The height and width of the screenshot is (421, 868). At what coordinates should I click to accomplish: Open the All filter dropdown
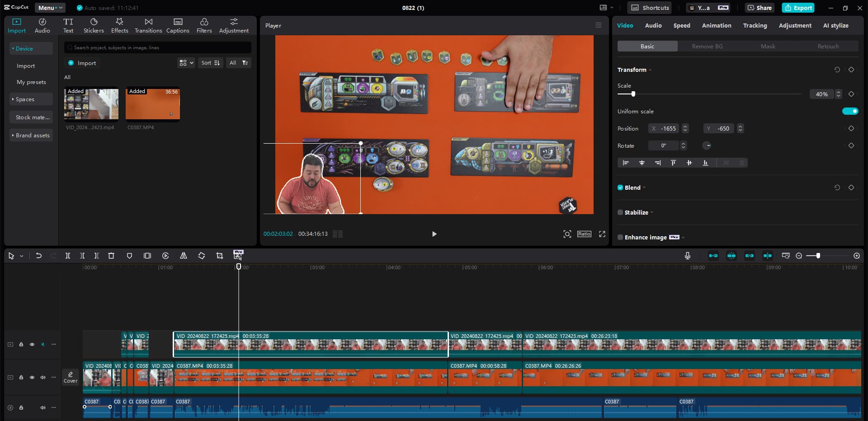pos(239,63)
